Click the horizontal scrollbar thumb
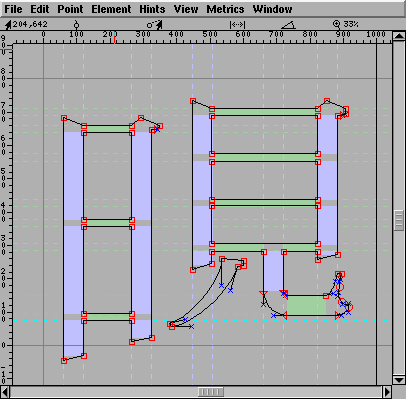The image size is (406, 399). 211,392
